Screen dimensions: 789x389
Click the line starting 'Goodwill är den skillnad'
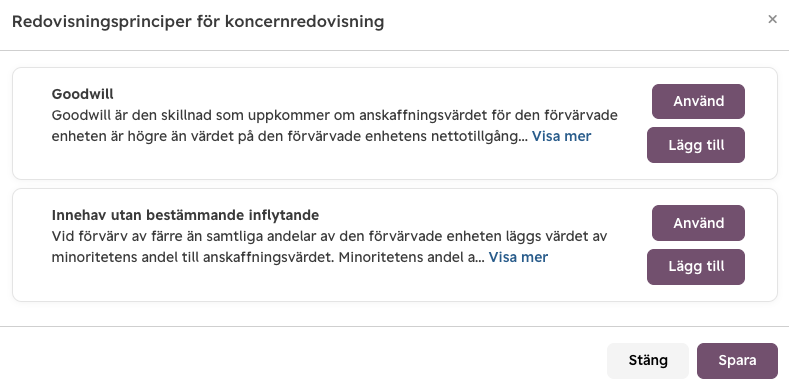[335, 115]
